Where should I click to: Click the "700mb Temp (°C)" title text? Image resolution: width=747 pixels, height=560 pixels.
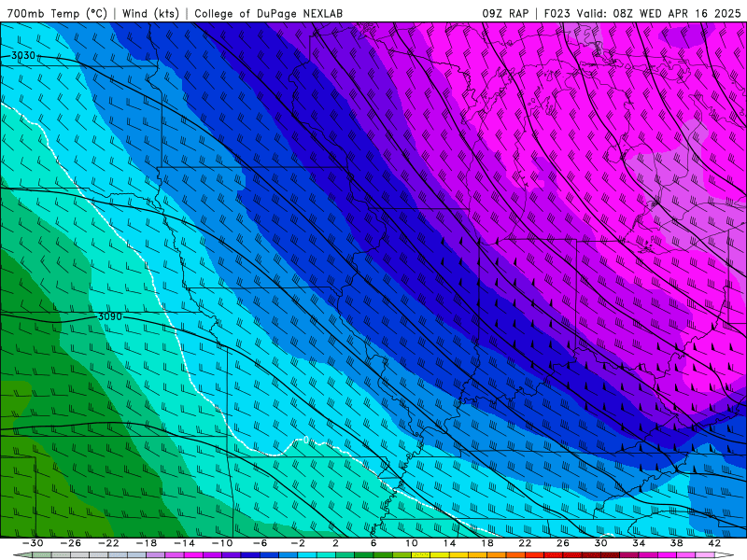point(57,13)
